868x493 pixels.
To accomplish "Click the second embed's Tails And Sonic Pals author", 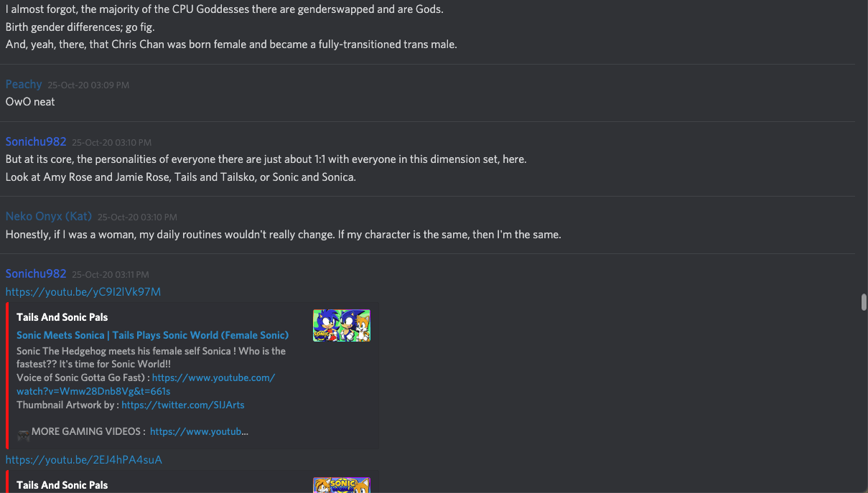I will [62, 485].
